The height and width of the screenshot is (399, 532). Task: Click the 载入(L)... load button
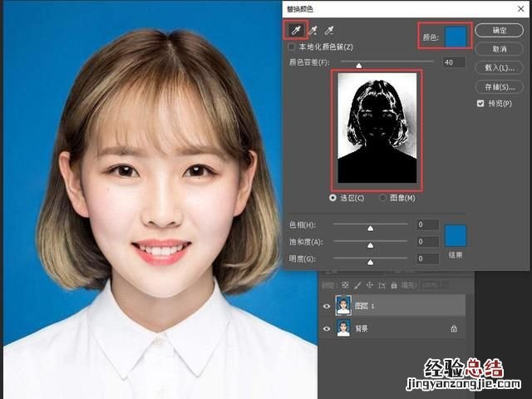point(499,67)
